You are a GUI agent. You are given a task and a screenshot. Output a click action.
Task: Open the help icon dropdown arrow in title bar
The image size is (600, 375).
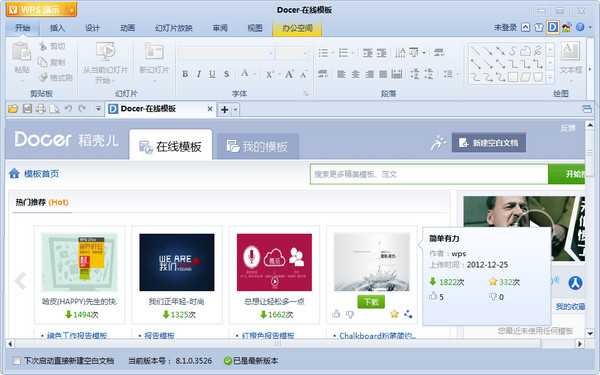590,28
